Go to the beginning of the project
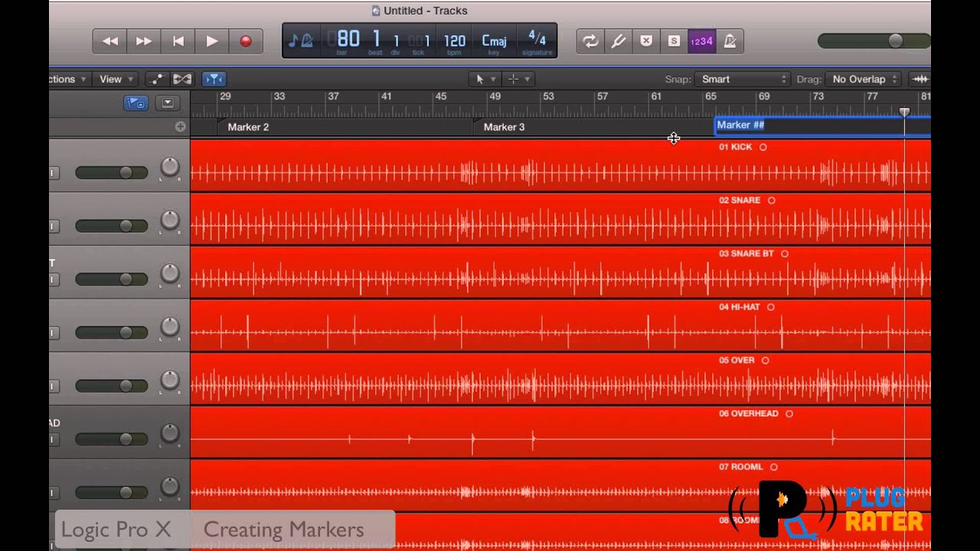 pyautogui.click(x=178, y=41)
